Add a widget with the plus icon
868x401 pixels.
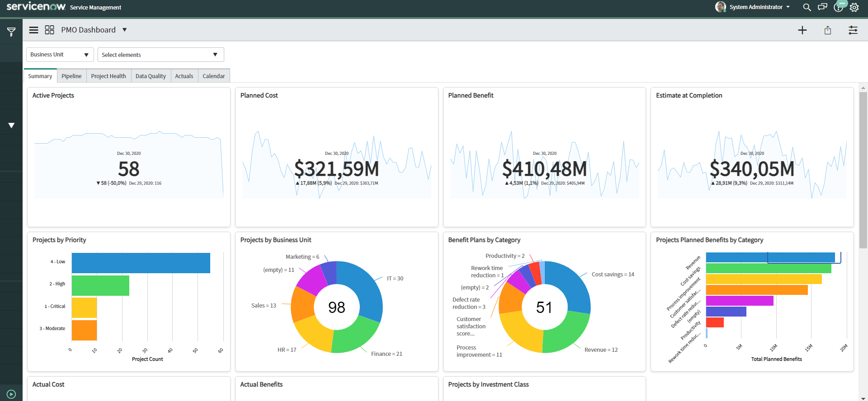(802, 30)
